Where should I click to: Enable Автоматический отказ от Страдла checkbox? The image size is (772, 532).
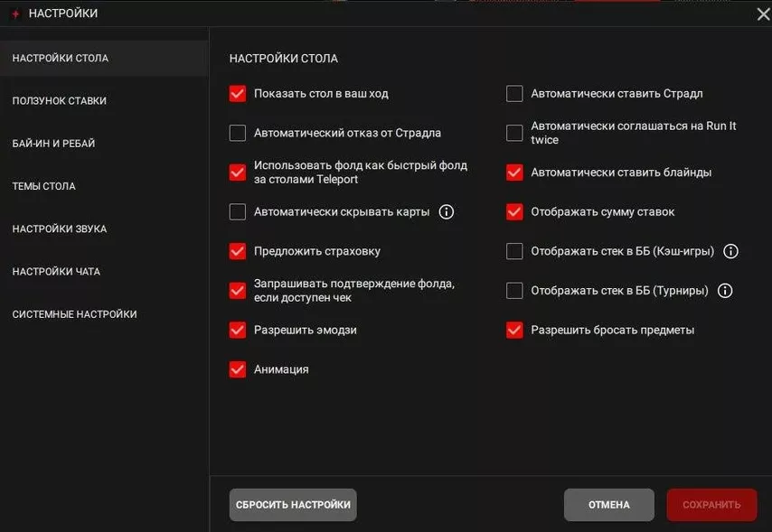[x=238, y=134]
